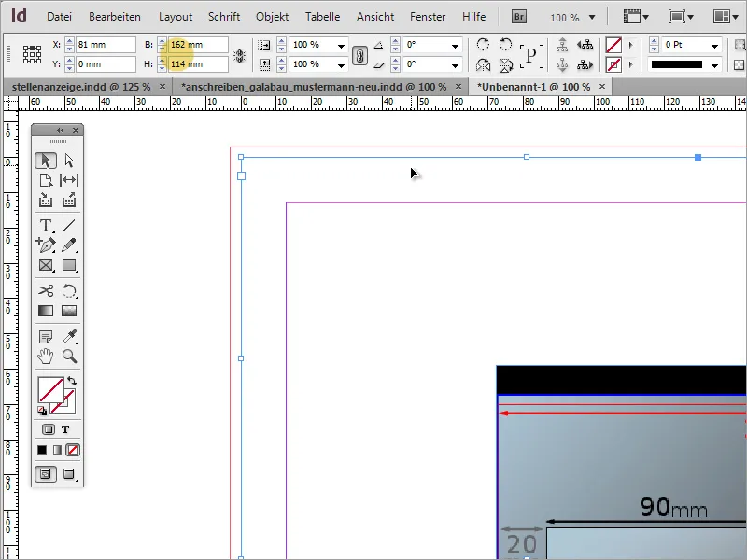Image resolution: width=747 pixels, height=560 pixels.
Task: Click the Select Content icon
Action: 562,64
